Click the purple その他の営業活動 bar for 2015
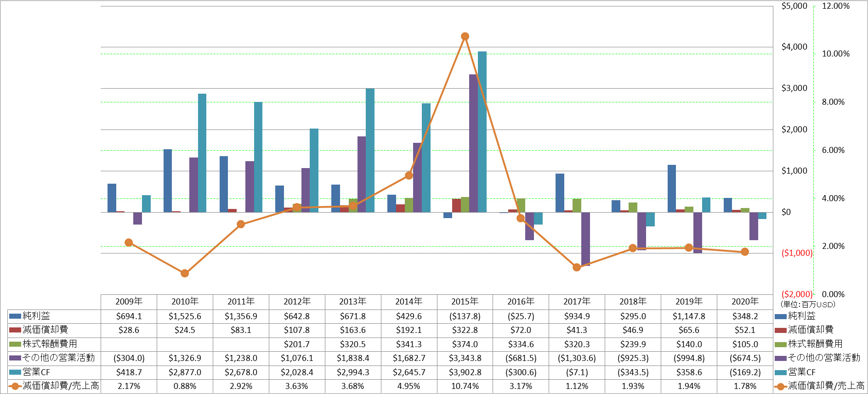 point(473,143)
